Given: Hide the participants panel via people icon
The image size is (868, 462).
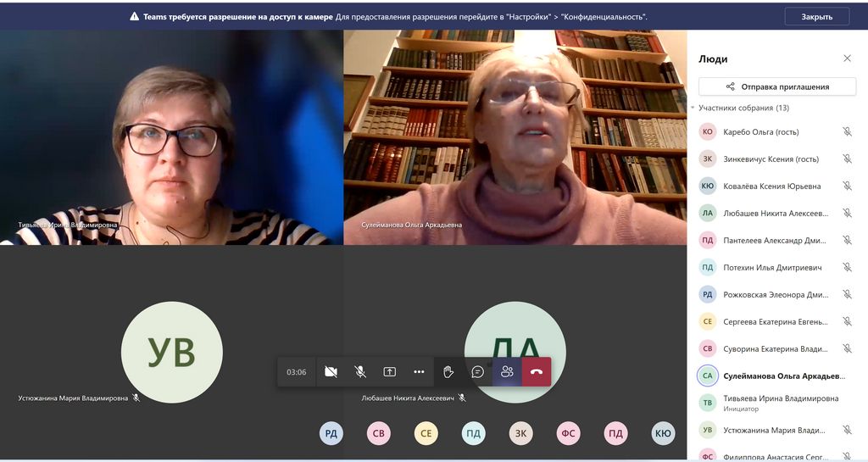Looking at the screenshot, I should pyautogui.click(x=507, y=371).
